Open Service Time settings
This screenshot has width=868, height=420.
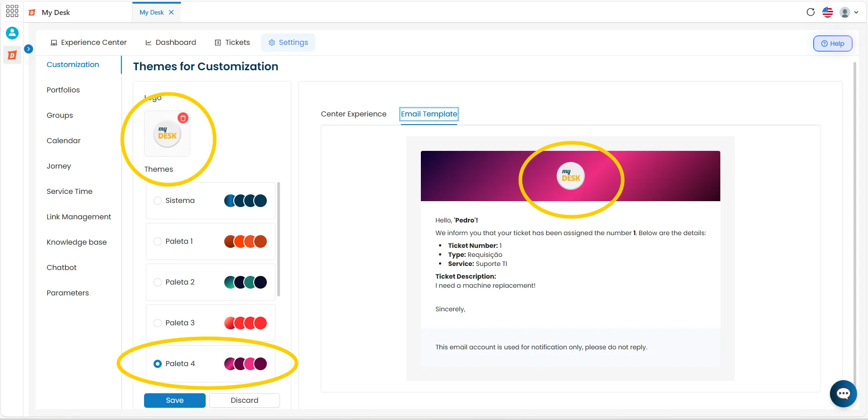[x=69, y=191]
